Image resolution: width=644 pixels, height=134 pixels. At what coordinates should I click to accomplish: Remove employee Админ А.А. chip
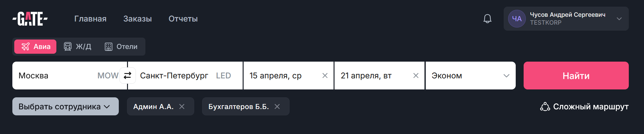(x=182, y=107)
